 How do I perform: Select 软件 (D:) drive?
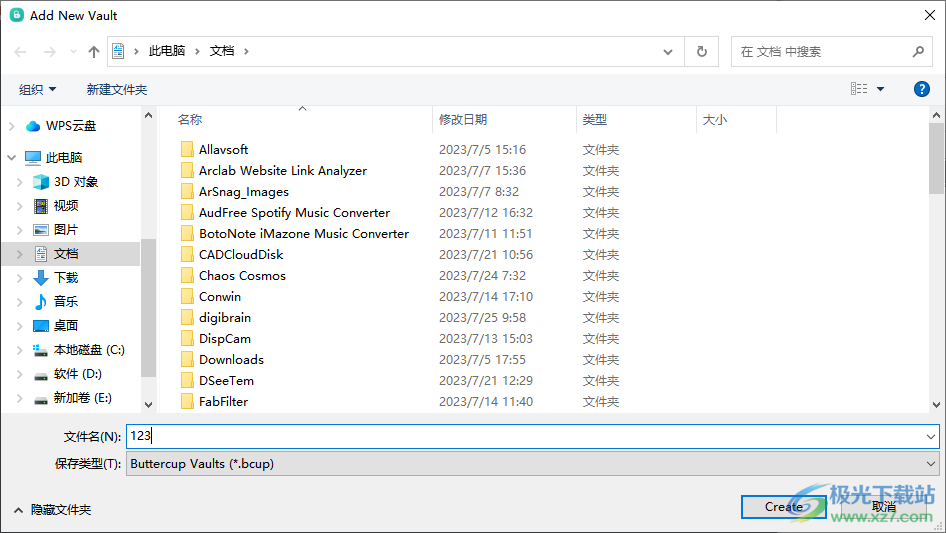coord(77,374)
